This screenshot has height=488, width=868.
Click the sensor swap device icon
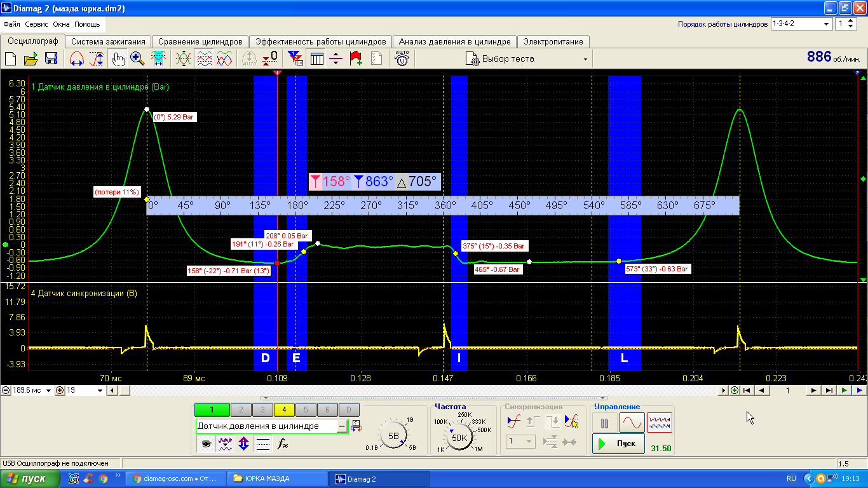[x=356, y=426]
